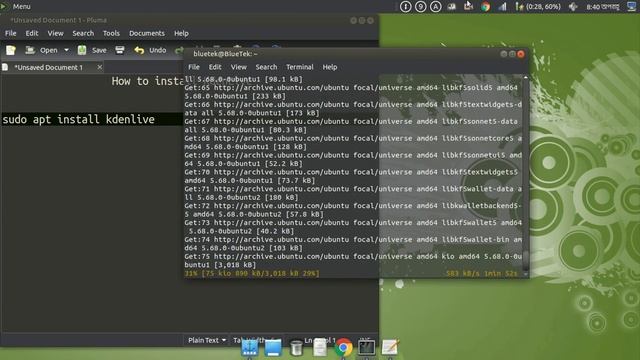
Task: Switch to Pluma text editor from dock
Action: pos(390,347)
